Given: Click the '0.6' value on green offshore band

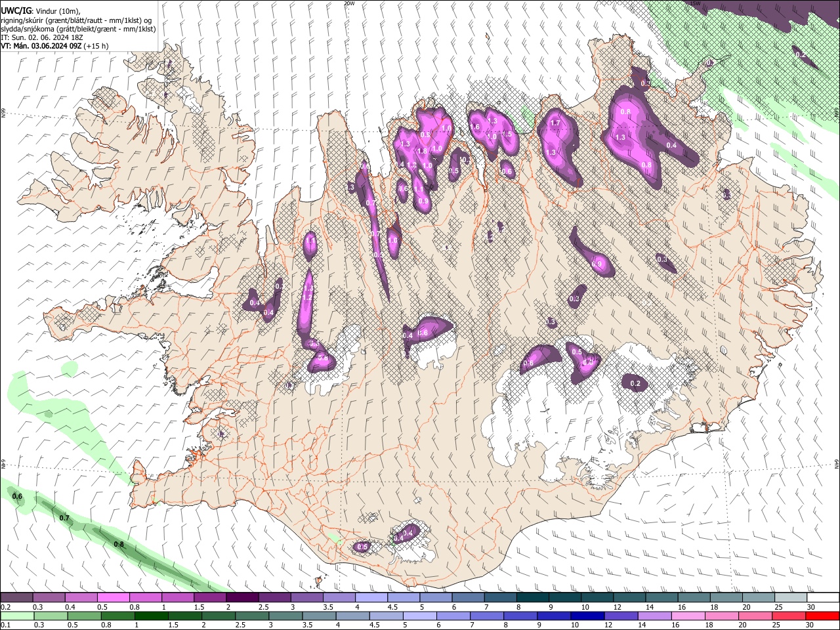Looking at the screenshot, I should (18, 496).
